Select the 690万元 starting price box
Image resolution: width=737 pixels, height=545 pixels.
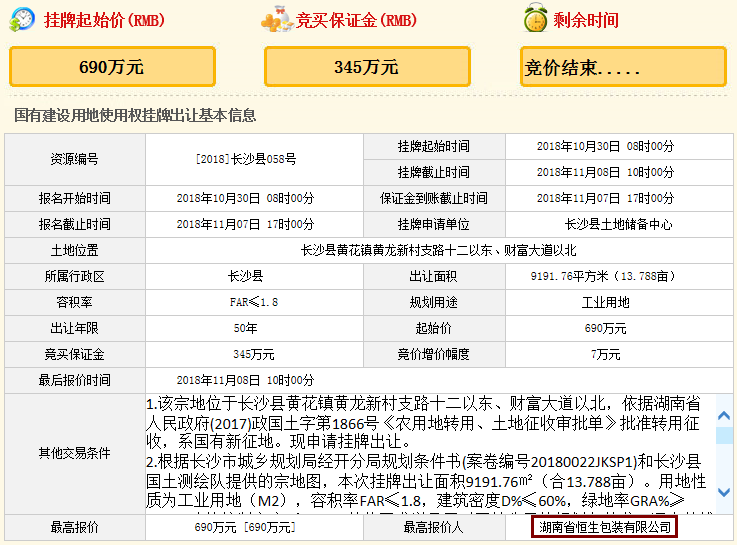[x=111, y=67]
